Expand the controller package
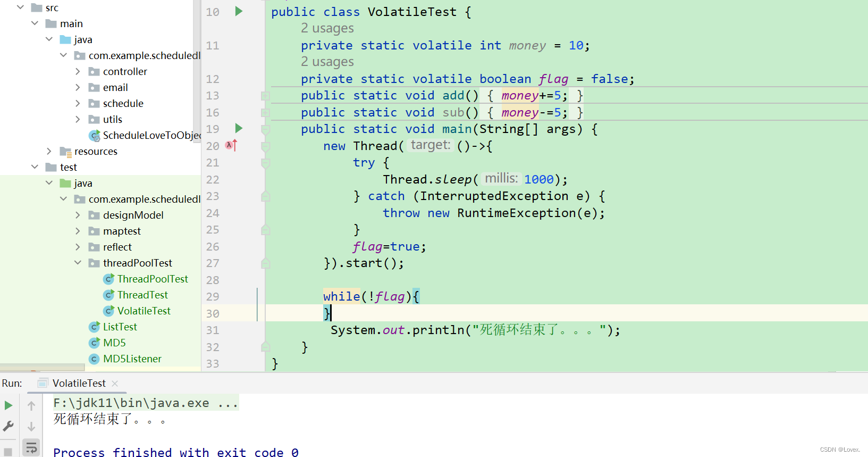The width and height of the screenshot is (868, 457). pyautogui.click(x=78, y=71)
